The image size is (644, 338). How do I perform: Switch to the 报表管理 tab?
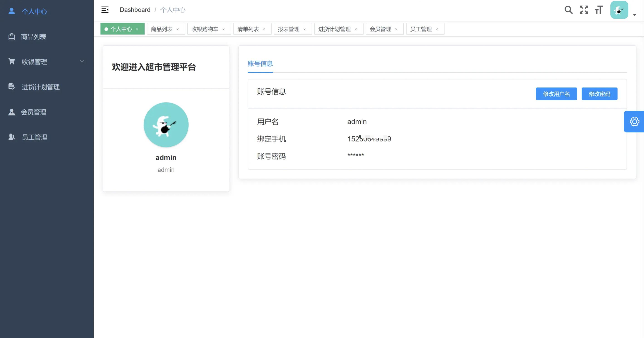click(x=289, y=29)
